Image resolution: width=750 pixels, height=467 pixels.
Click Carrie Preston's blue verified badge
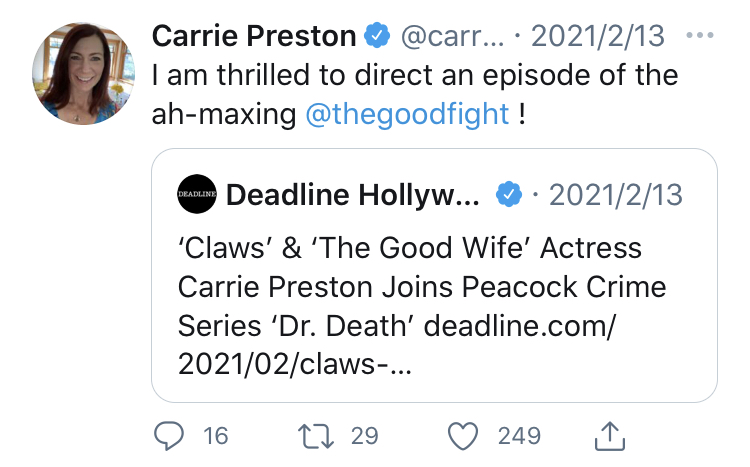377,35
